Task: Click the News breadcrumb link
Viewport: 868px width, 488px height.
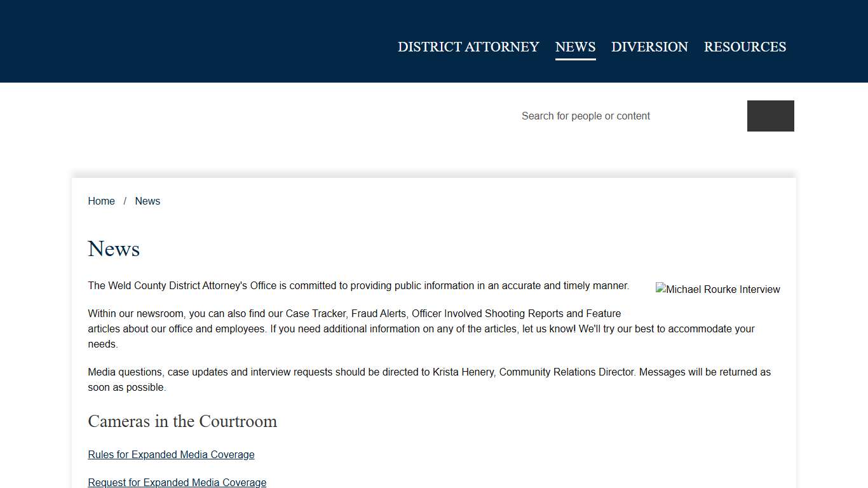Action: coord(147,201)
